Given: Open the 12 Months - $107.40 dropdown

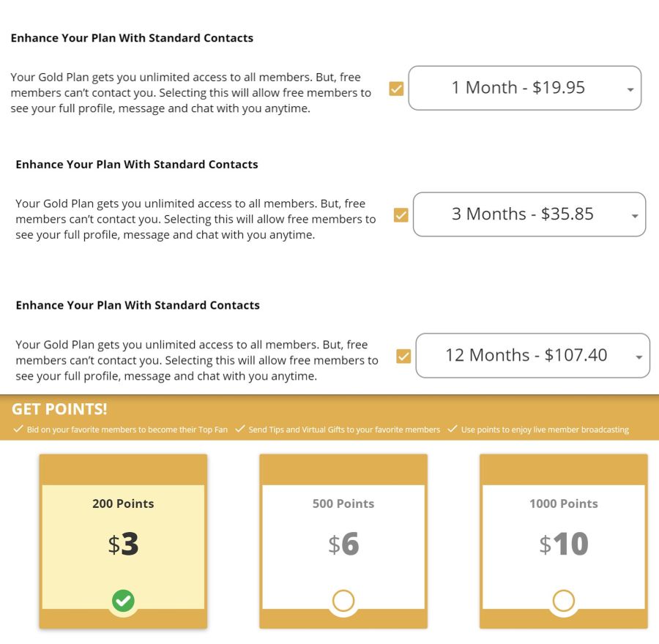Looking at the screenshot, I should coord(532,356).
